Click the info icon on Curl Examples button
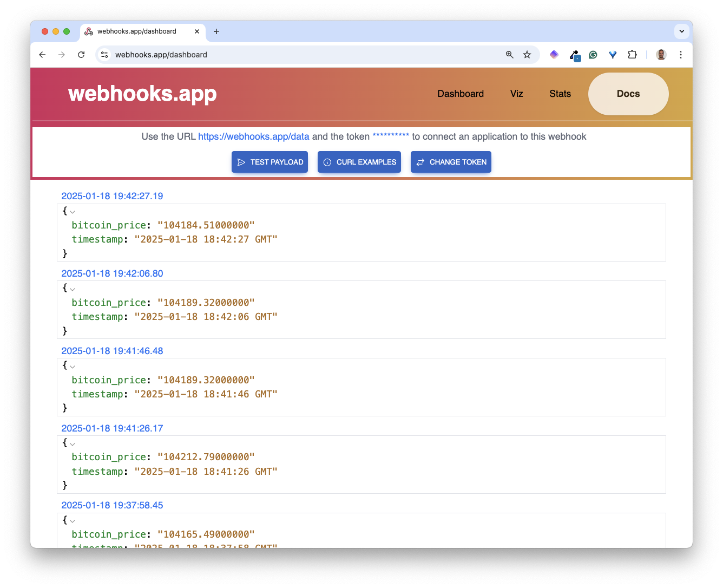This screenshot has height=588, width=723. click(x=327, y=162)
